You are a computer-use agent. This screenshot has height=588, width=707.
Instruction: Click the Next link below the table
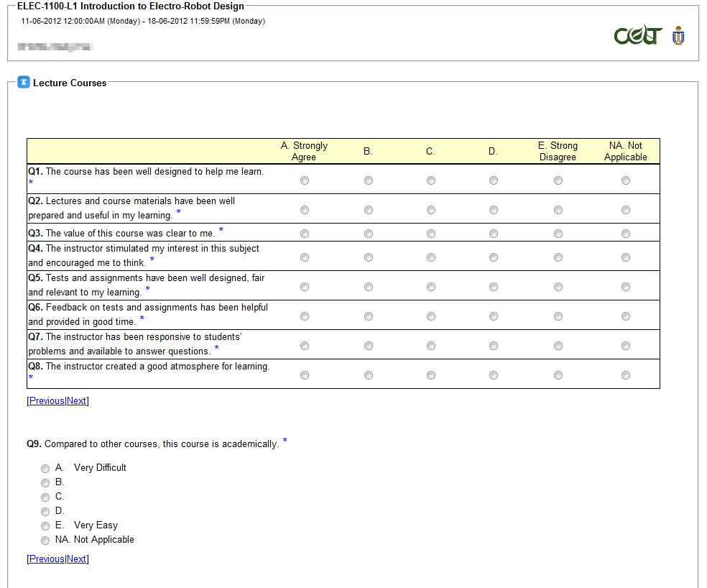tap(77, 401)
